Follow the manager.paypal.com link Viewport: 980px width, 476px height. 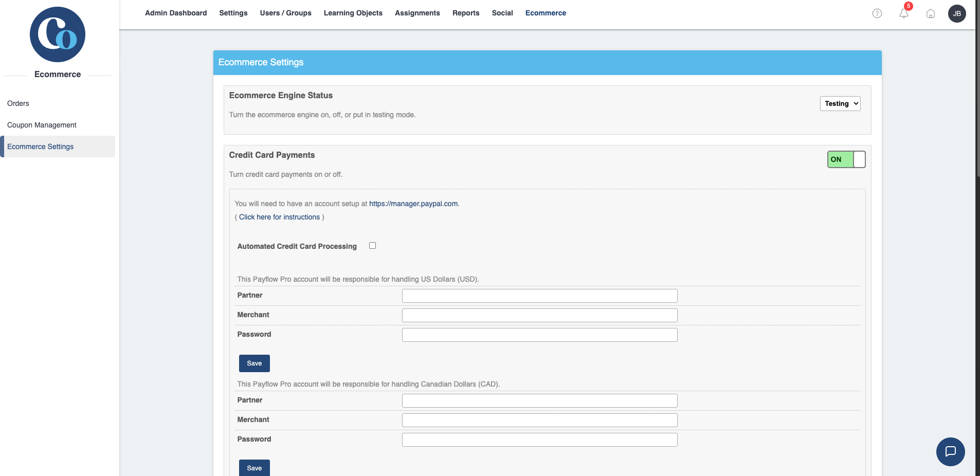[413, 204]
